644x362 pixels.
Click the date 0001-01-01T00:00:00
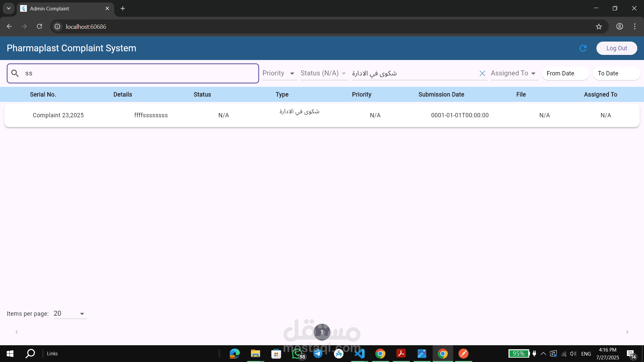click(460, 115)
